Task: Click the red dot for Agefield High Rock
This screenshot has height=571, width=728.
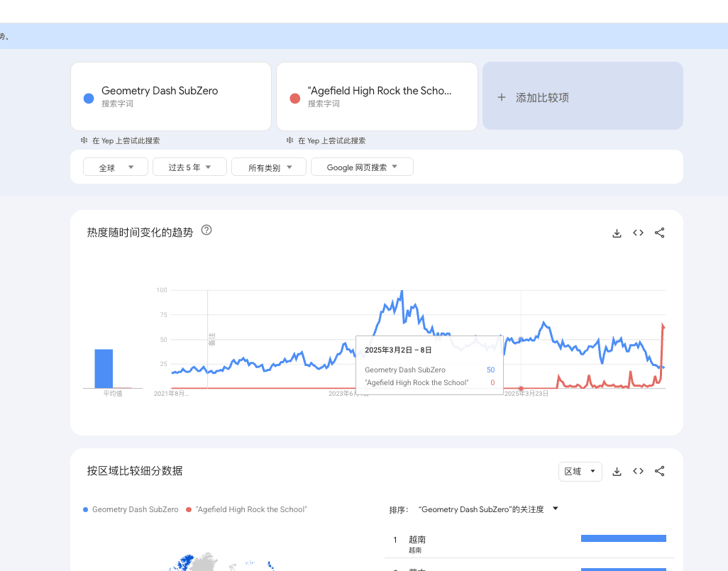Action: tap(295, 99)
